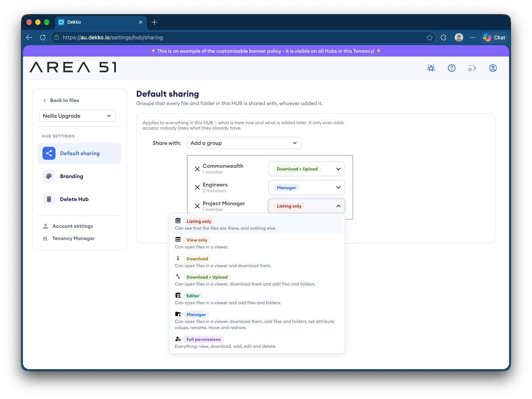Click the browser profile avatar
Screen dimensions: 532x399
tap(459, 37)
